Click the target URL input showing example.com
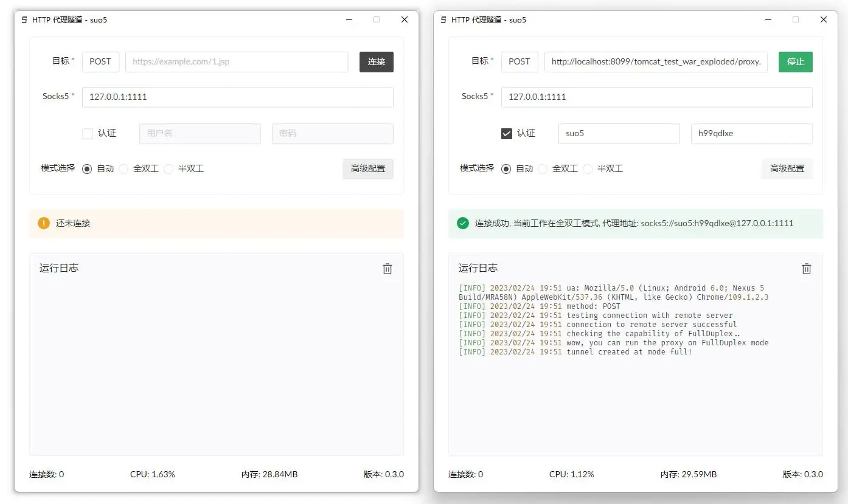The image size is (848, 504). click(237, 61)
